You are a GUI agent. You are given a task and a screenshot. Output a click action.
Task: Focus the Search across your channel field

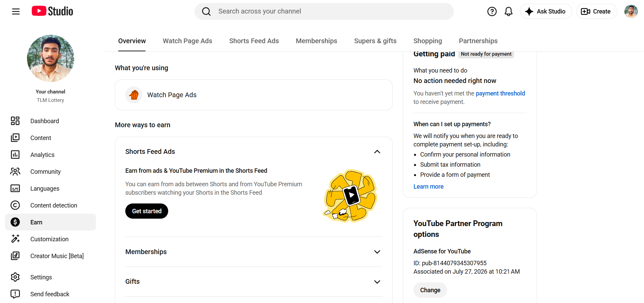(324, 11)
